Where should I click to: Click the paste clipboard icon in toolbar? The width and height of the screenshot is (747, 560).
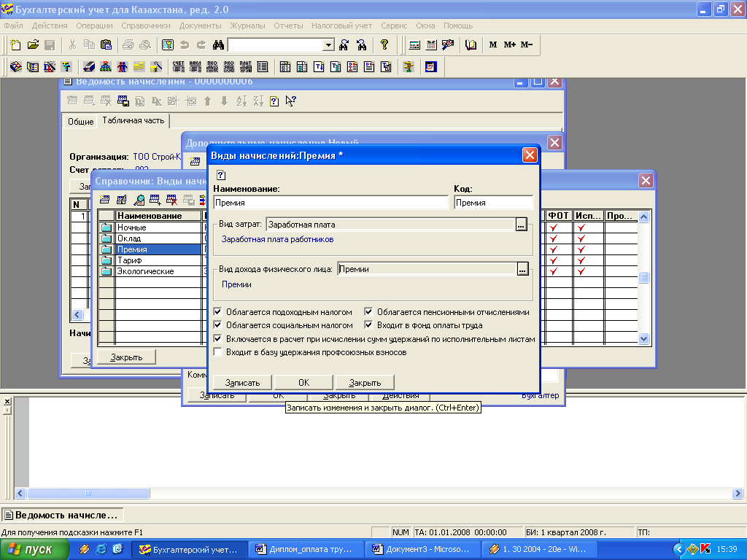[x=106, y=45]
